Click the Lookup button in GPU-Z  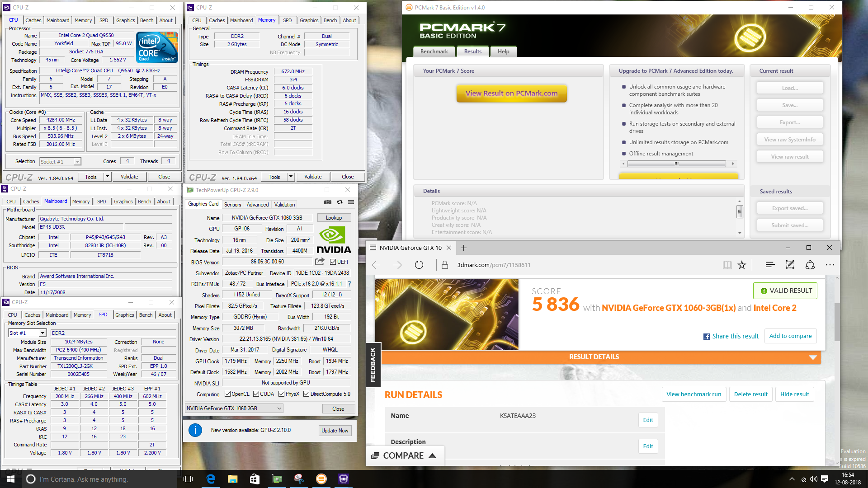(334, 218)
